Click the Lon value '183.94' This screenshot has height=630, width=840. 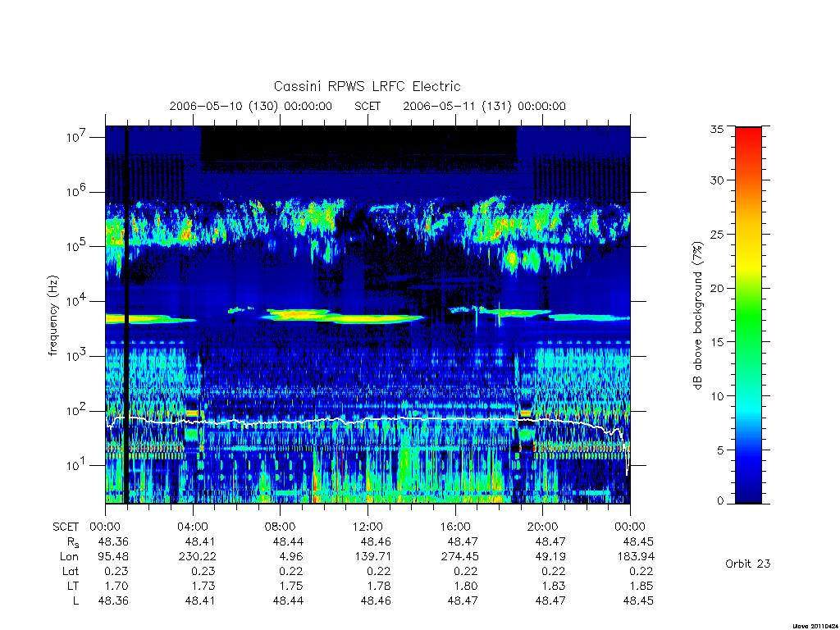[636, 557]
